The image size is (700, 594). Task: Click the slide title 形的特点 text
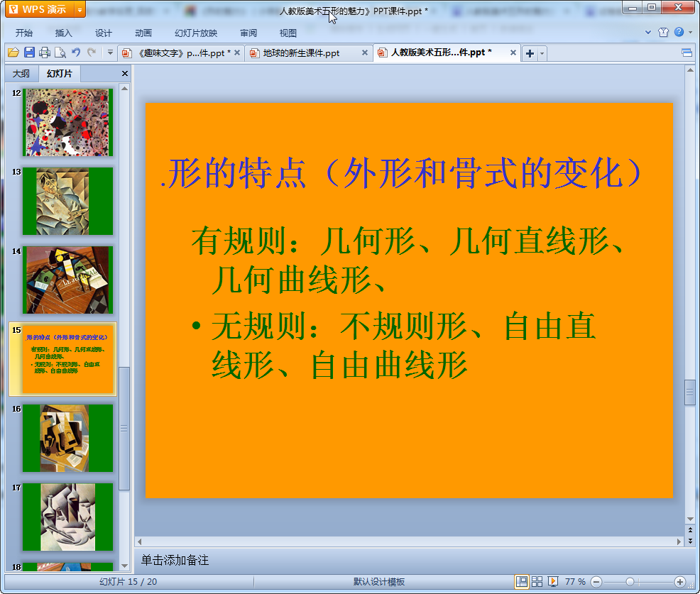(x=402, y=173)
